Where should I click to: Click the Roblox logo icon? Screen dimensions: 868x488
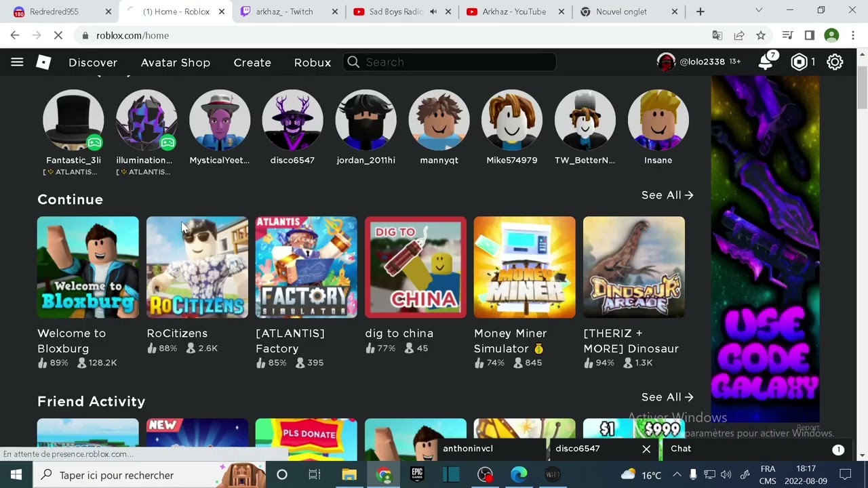pos(43,62)
